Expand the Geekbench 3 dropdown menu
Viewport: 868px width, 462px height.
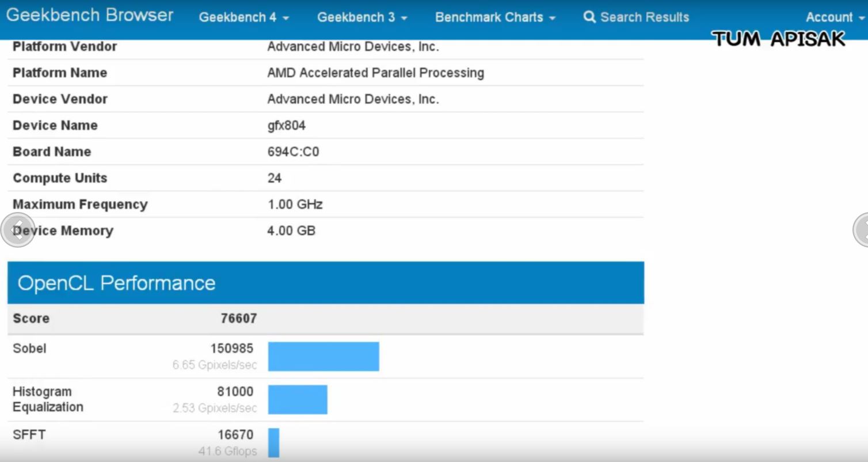click(362, 17)
